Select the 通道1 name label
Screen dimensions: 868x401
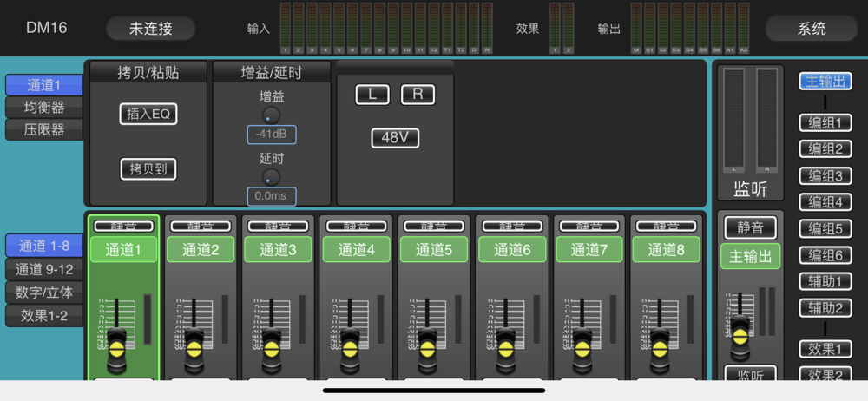123,250
